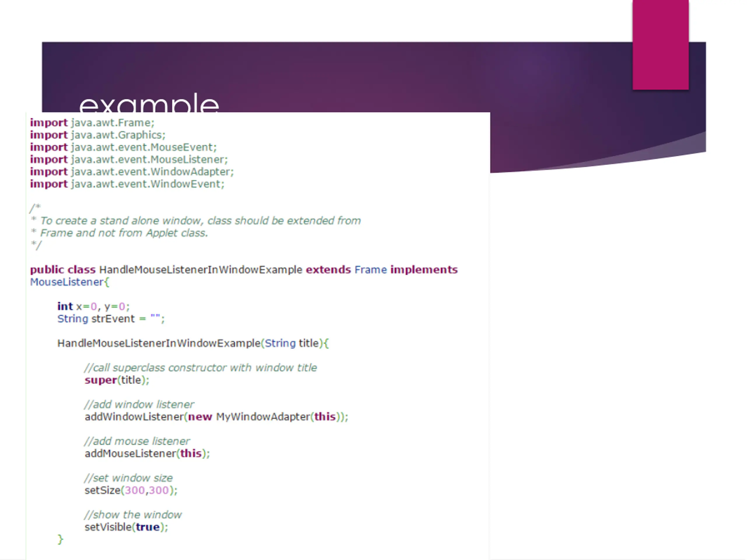This screenshot has width=747, height=560.
Task: Click 'import java.awt.event.MouseEvent;' line
Action: (x=123, y=147)
